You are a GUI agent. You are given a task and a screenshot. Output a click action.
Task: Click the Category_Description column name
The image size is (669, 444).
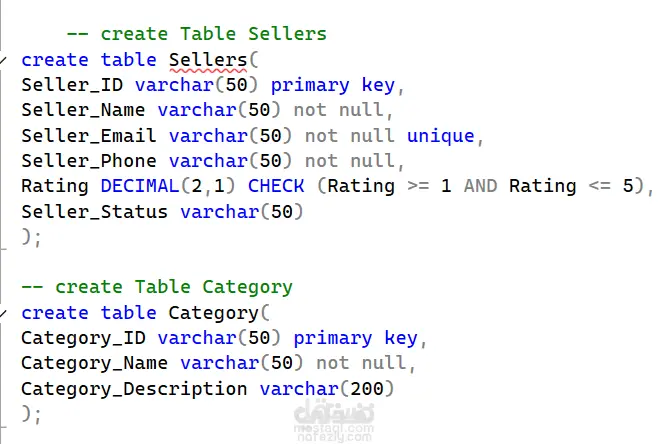click(134, 389)
